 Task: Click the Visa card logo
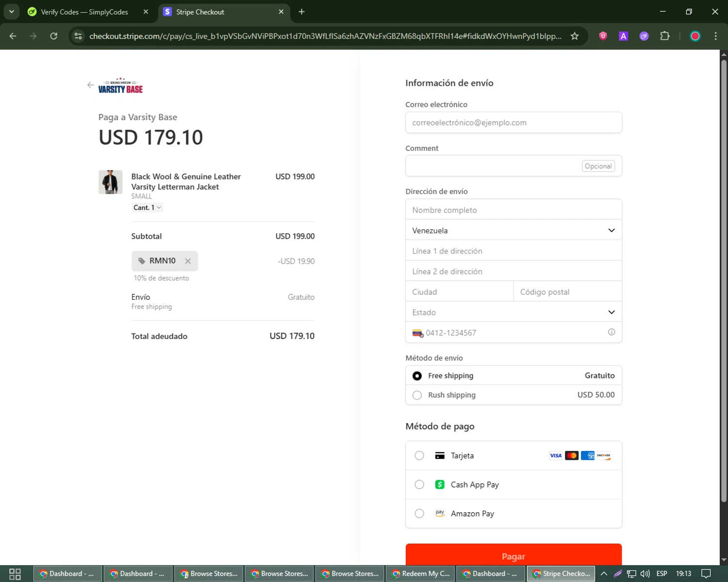tap(556, 455)
